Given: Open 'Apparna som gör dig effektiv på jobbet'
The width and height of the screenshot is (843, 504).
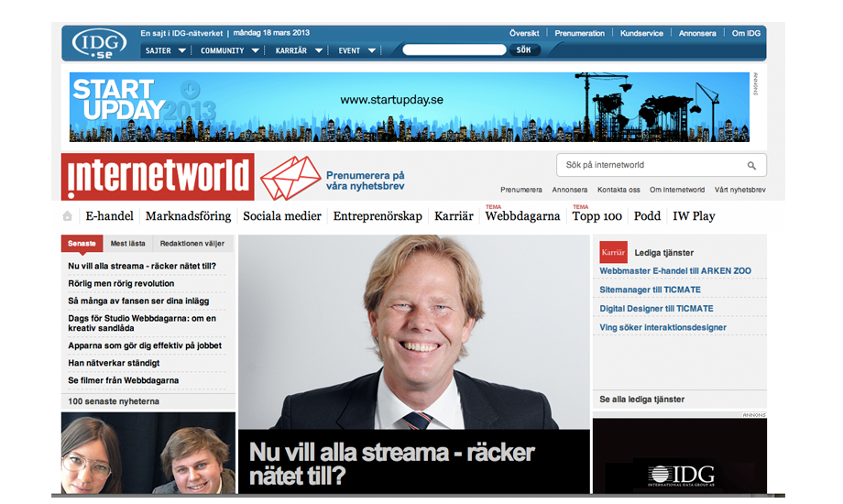Looking at the screenshot, I should click(x=145, y=345).
